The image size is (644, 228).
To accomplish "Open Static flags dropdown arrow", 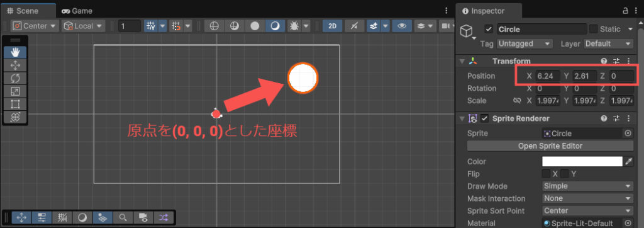I will (630, 29).
